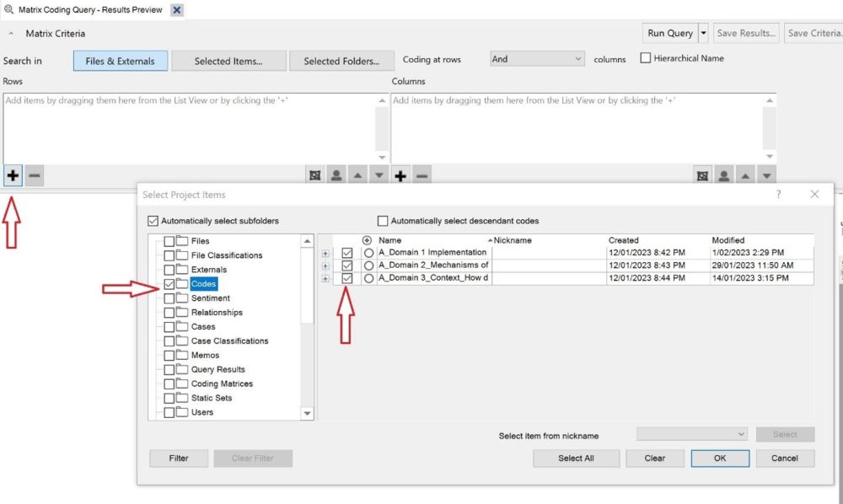The image size is (843, 504).
Task: Open the Coding at rows And dropdown
Action: [x=537, y=59]
